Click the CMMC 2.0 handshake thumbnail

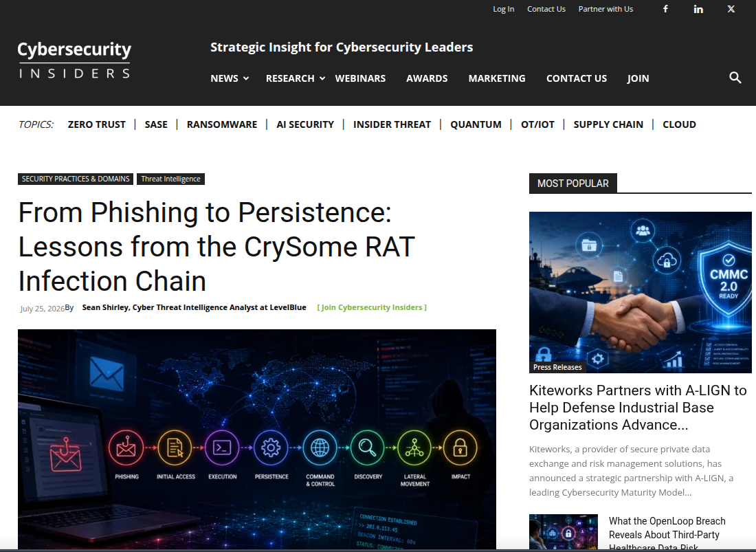(641, 292)
